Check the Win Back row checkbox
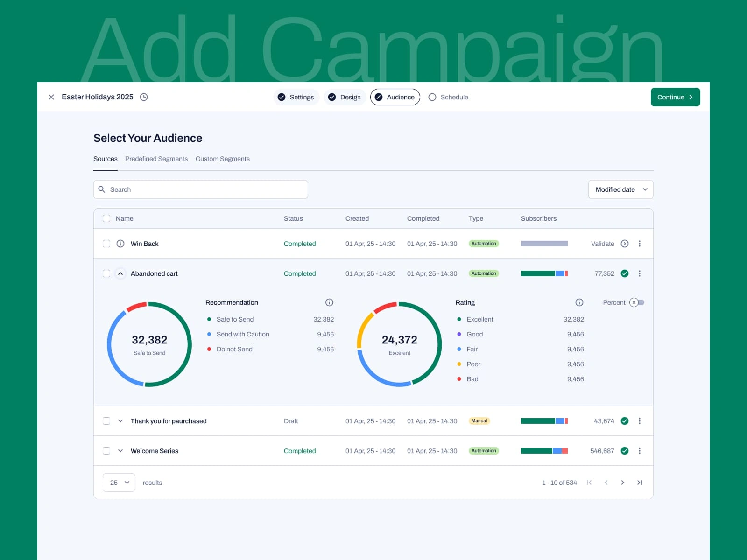747x560 pixels. click(x=106, y=243)
